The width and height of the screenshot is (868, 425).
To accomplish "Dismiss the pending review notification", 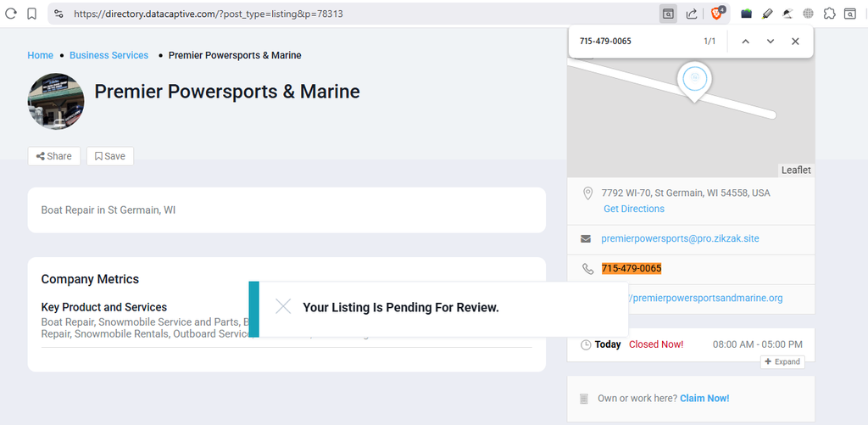I will pos(283,306).
